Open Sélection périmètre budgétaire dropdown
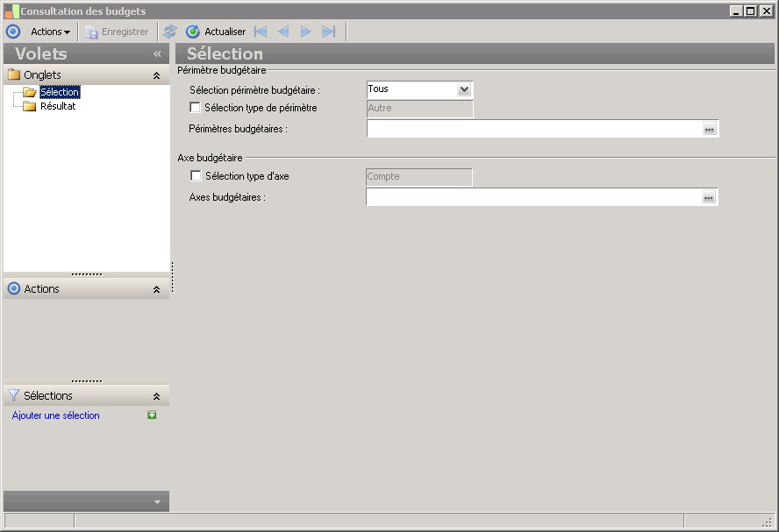Viewport: 779px width, 532px height. [464, 89]
